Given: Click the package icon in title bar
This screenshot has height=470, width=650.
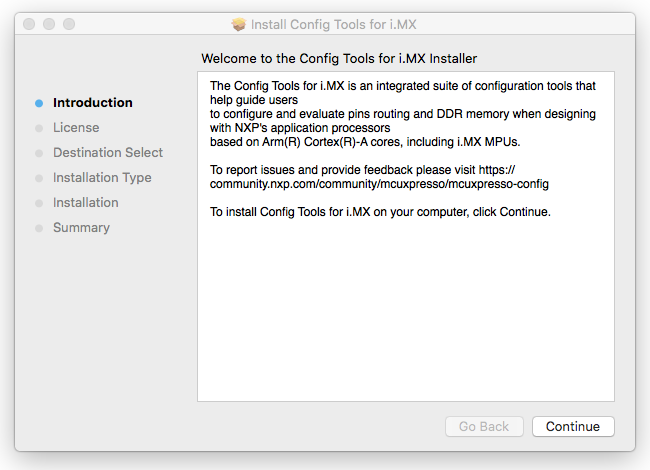Looking at the screenshot, I should coord(238,24).
